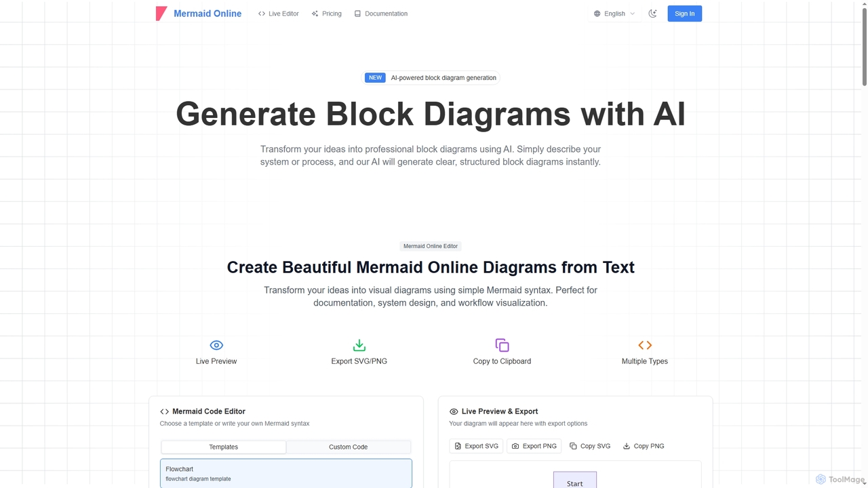Image resolution: width=868 pixels, height=488 pixels.
Task: Switch to the Templates tab
Action: (224, 447)
